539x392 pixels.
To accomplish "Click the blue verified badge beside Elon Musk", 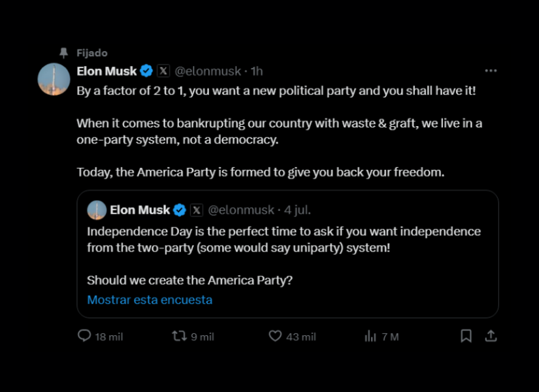I will click(x=145, y=71).
